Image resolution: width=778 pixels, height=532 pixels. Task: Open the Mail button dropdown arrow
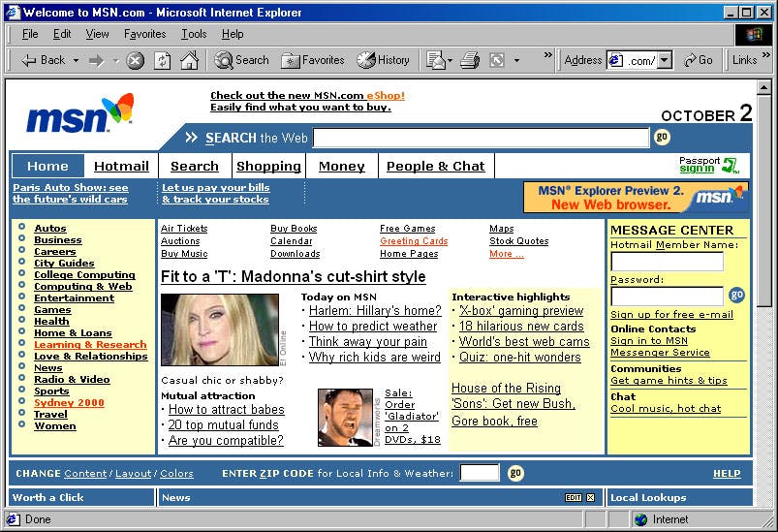[x=450, y=60]
